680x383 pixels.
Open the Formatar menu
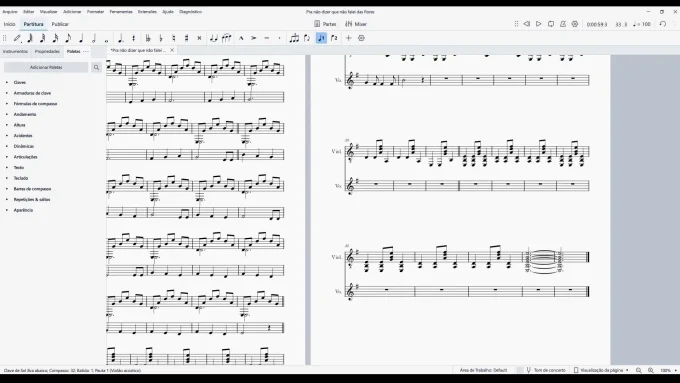pyautogui.click(x=95, y=12)
